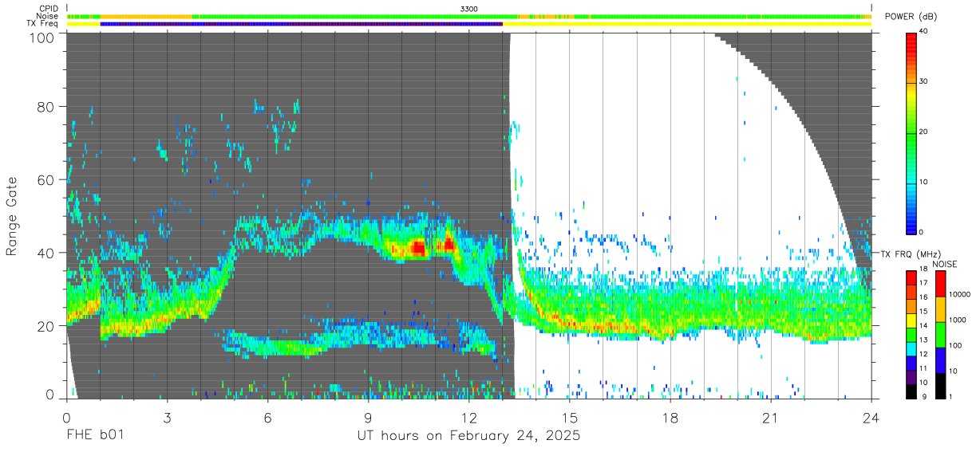Click the 21 tick on UT hours axis
This screenshot has width=980, height=452.
tap(770, 417)
